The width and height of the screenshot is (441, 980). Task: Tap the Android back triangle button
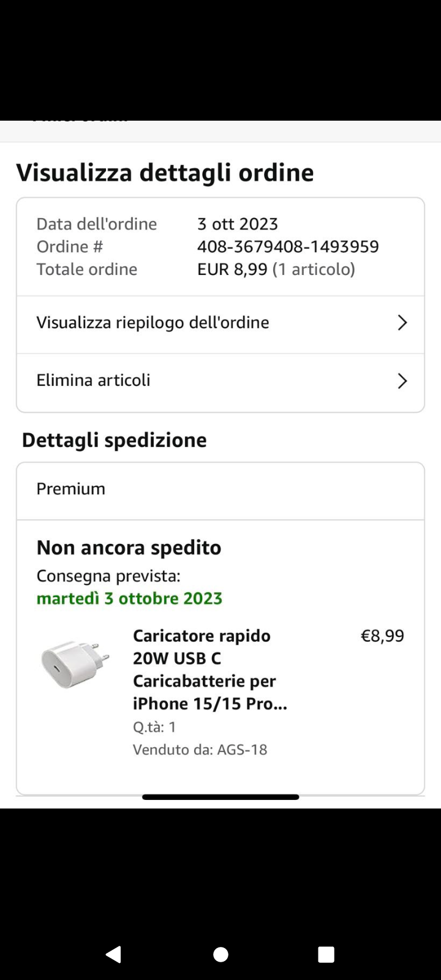[x=113, y=954]
